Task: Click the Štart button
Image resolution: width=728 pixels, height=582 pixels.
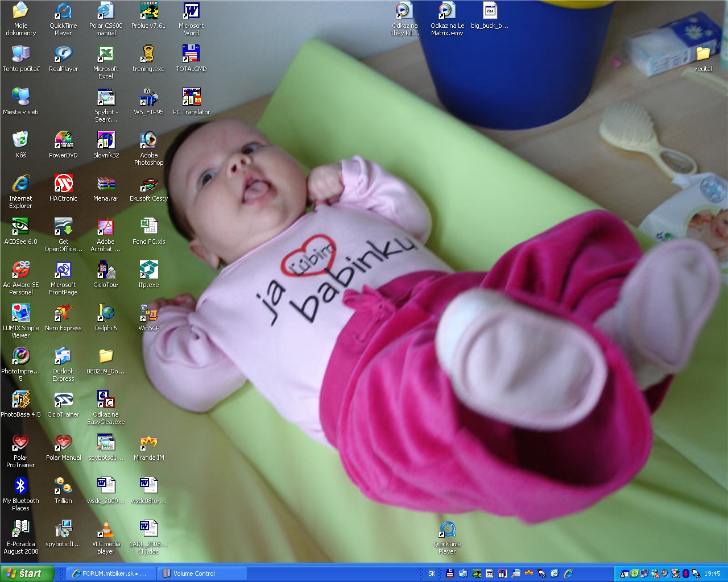Action: pos(27,573)
